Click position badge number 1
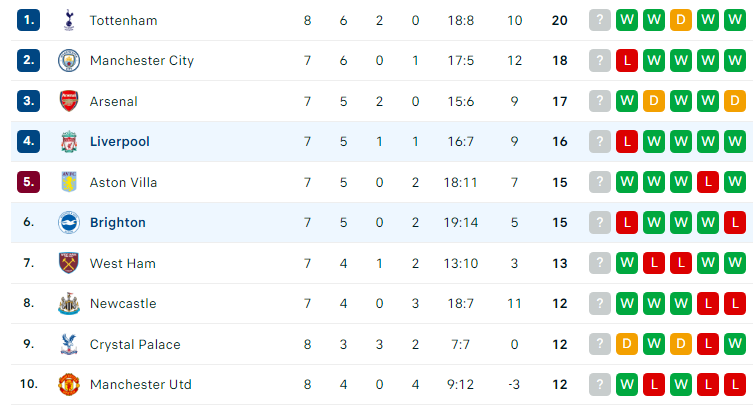This screenshot has width=753, height=411. click(x=28, y=20)
